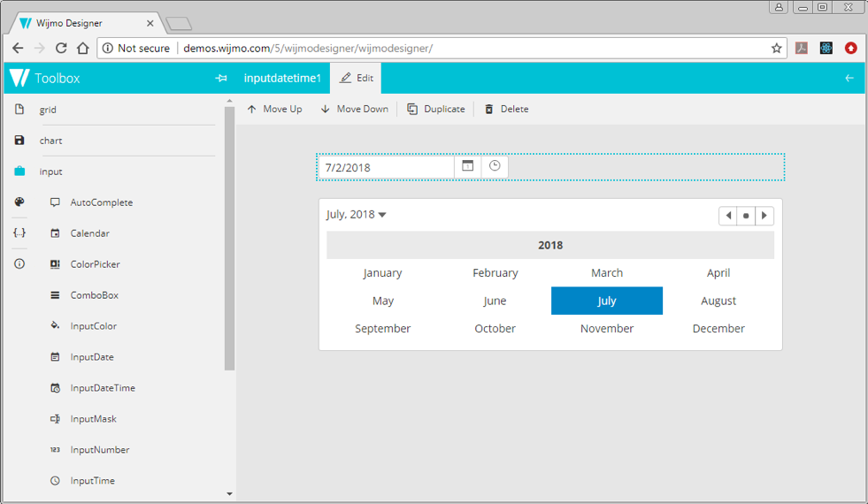Viewport: 868px width, 504px height.
Task: Click Move Up in the edit toolbar
Action: point(274,109)
